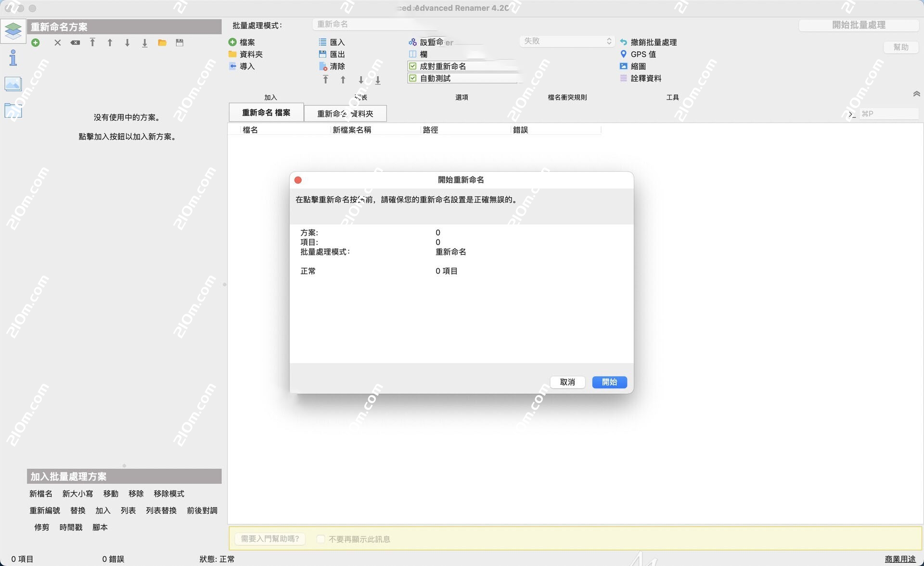924x566 pixels.
Task: Add a new renaming method with the green plus
Action: coord(35,42)
